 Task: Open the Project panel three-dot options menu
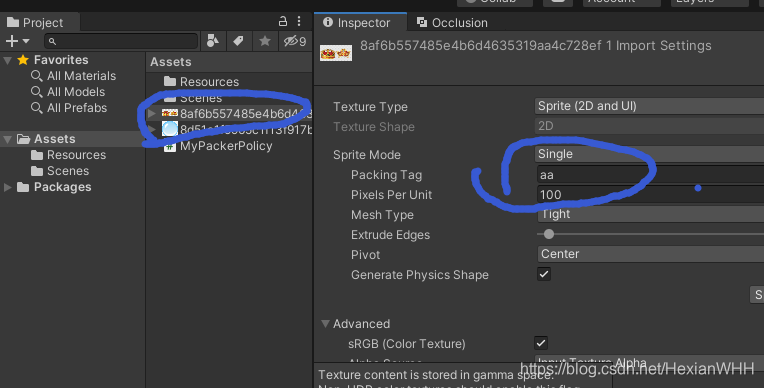[x=299, y=21]
